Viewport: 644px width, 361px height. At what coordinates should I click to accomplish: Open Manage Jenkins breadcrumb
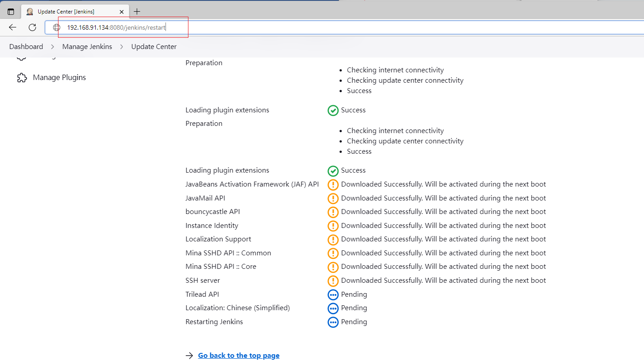pyautogui.click(x=87, y=47)
